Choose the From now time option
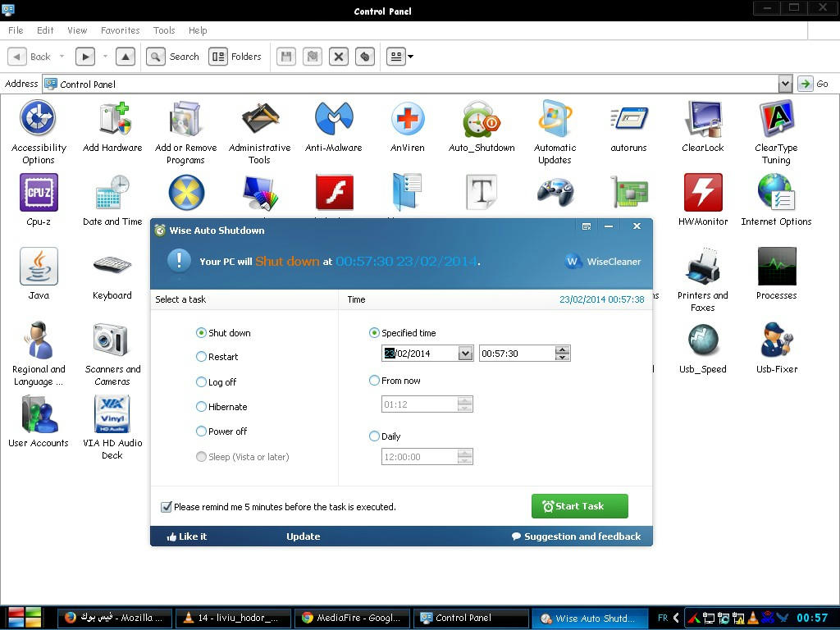 point(374,381)
